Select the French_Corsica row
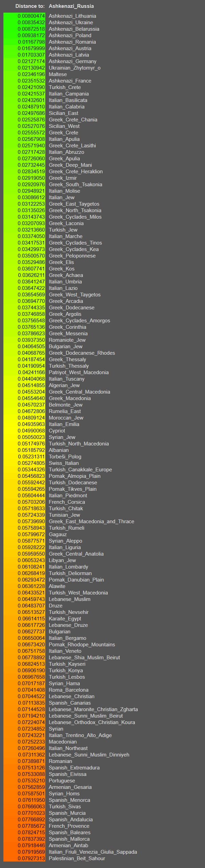The image size is (205, 868). point(67,502)
